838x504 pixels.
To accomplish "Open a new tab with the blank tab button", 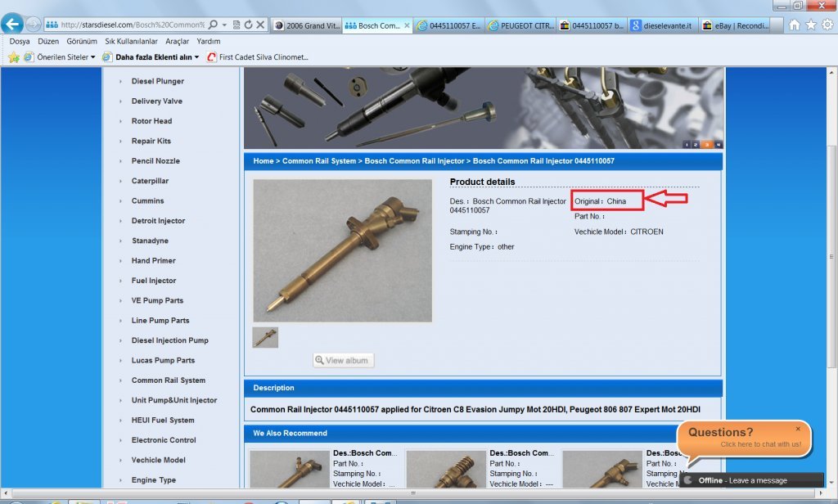I will (x=777, y=25).
